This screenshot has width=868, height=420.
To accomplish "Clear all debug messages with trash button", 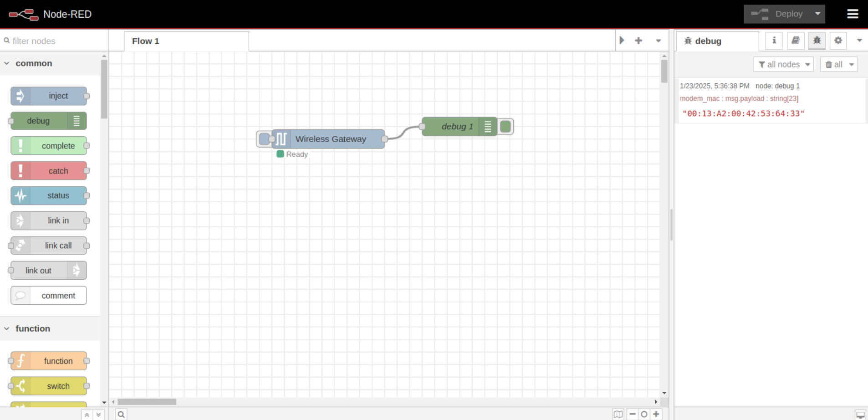I will pos(833,65).
